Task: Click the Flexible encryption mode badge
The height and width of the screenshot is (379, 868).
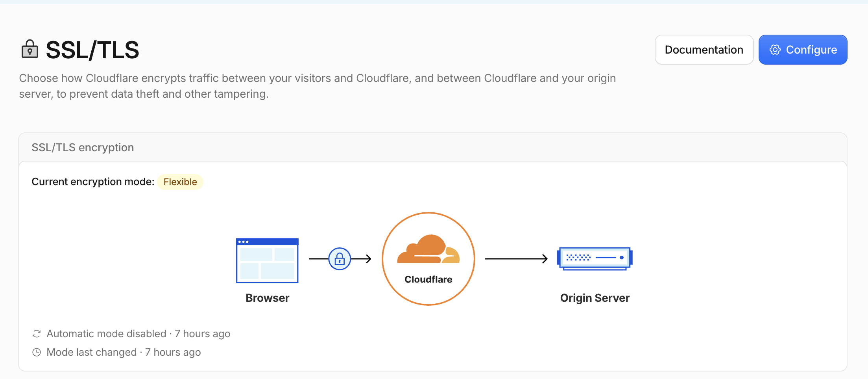Action: point(180,182)
